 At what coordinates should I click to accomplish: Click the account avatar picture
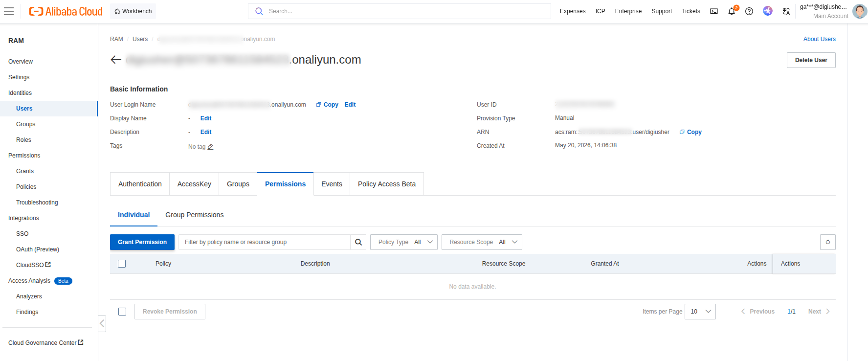coord(859,11)
